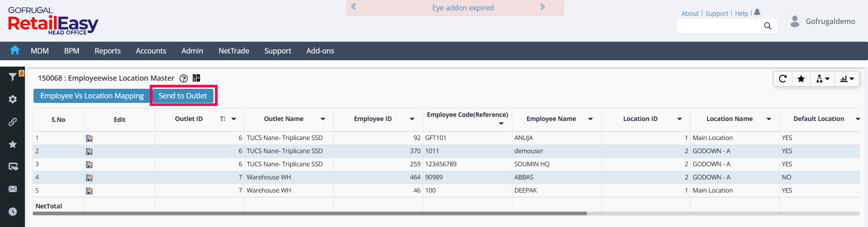
Task: Click the home icon in navigation bar
Action: [15, 50]
